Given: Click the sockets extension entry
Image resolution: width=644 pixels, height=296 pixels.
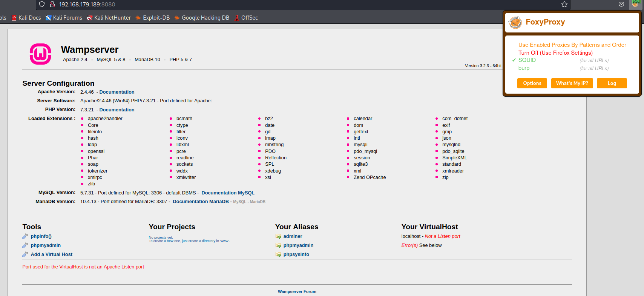Looking at the screenshot, I should tap(184, 164).
